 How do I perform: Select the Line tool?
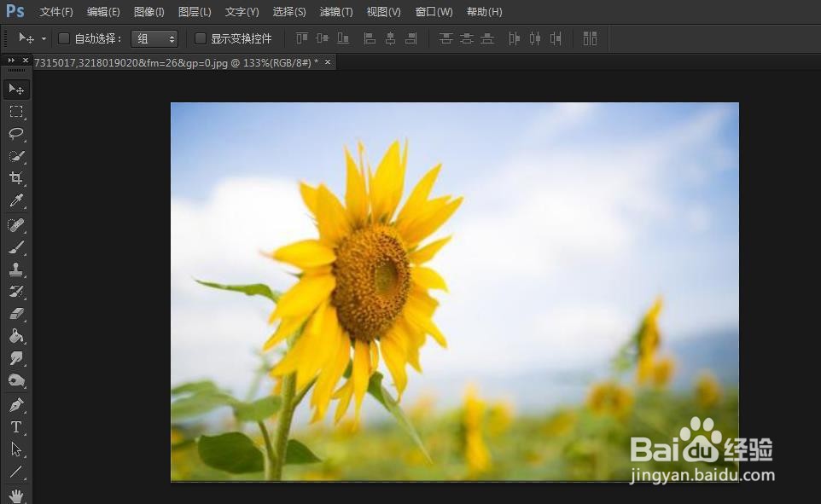tap(16, 472)
